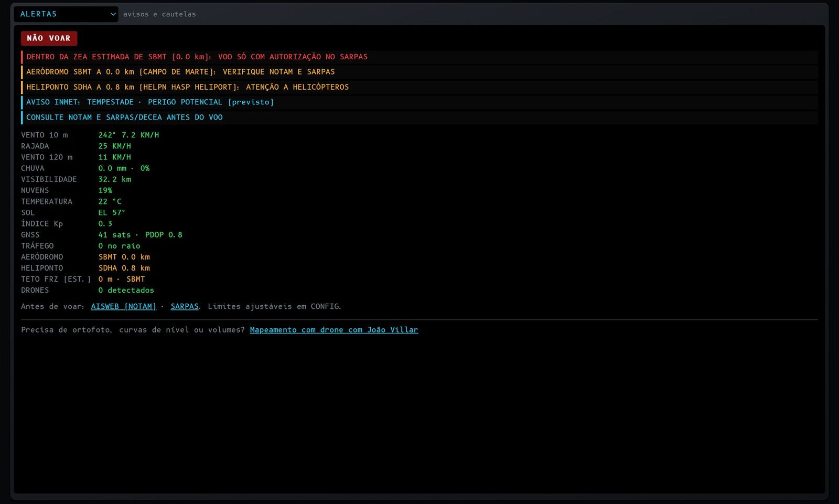839x504 pixels.
Task: Click the VISIBILIDADE label
Action: pyautogui.click(x=49, y=179)
